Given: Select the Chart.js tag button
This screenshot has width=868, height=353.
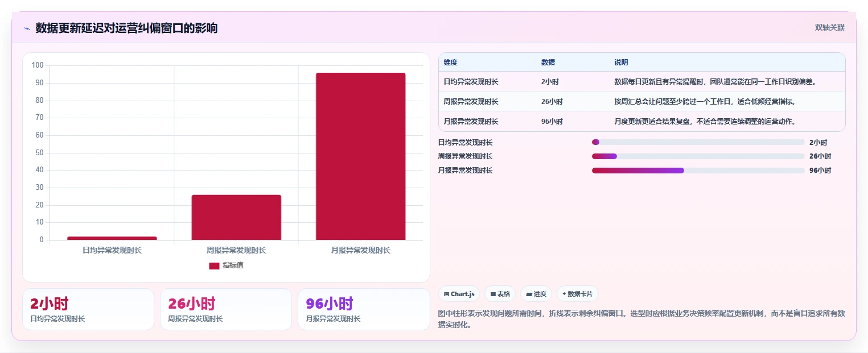Looking at the screenshot, I should coord(459,294).
